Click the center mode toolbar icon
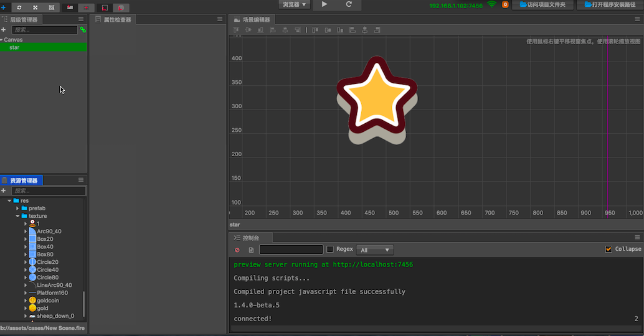The height and width of the screenshot is (336, 644). (86, 7)
